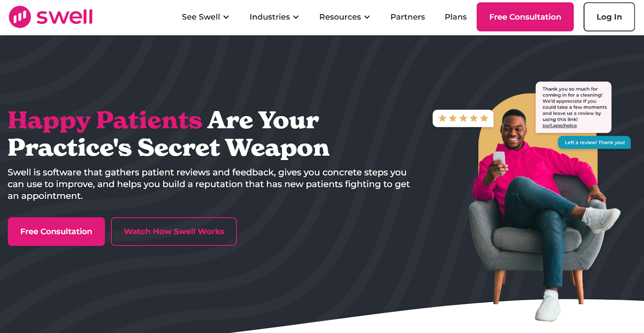Expand the Industries dropdown chevron

click(296, 17)
